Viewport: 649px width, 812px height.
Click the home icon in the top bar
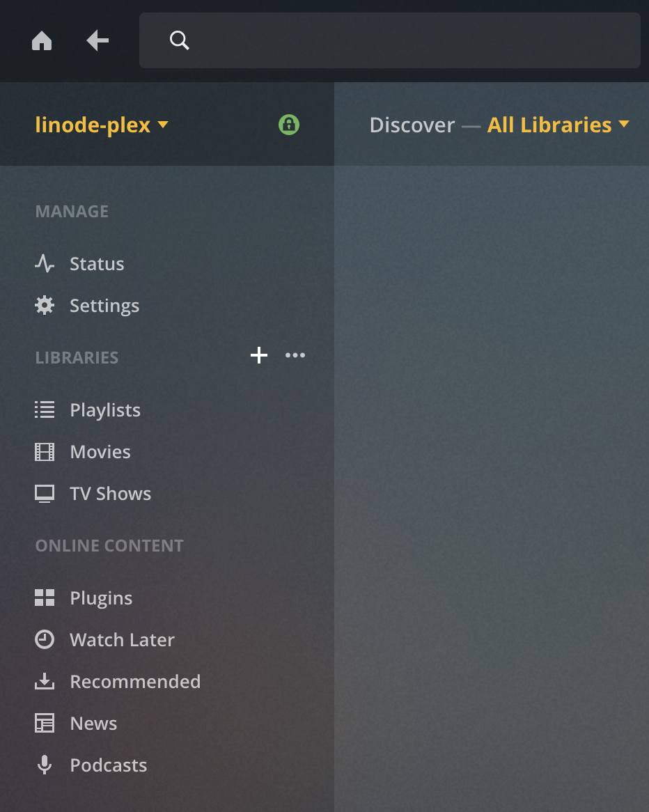tap(42, 40)
